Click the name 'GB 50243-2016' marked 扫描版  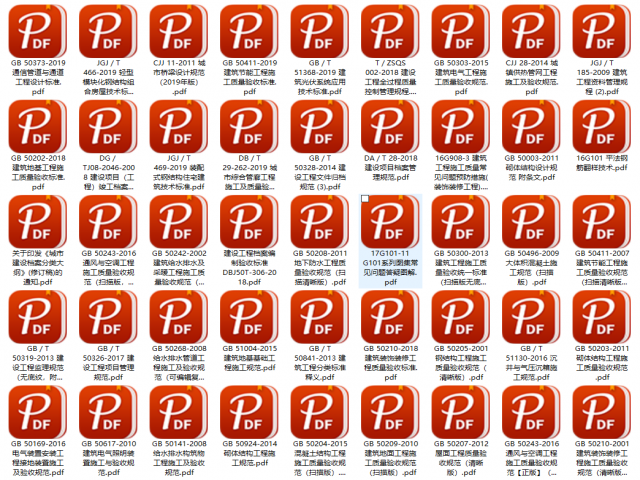(x=108, y=268)
